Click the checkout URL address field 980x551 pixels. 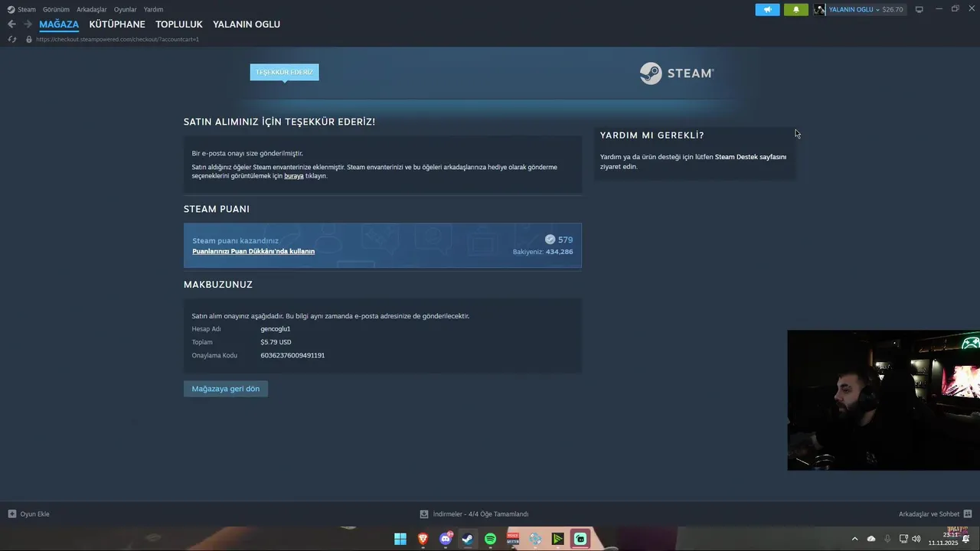[117, 39]
